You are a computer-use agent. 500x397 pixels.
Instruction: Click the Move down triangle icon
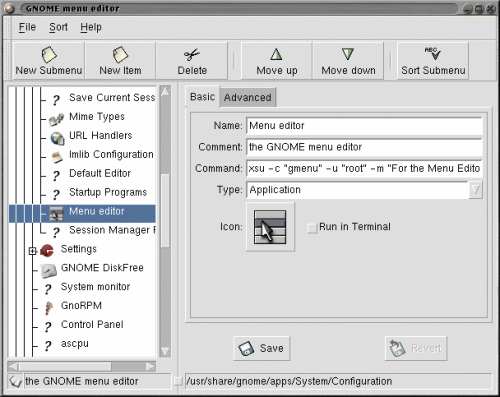[x=348, y=54]
